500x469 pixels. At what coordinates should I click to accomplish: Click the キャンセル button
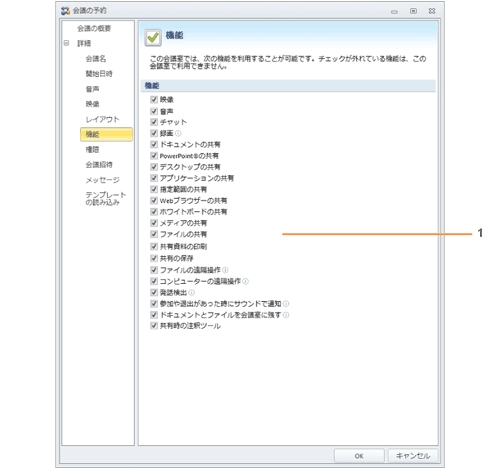[413, 456]
